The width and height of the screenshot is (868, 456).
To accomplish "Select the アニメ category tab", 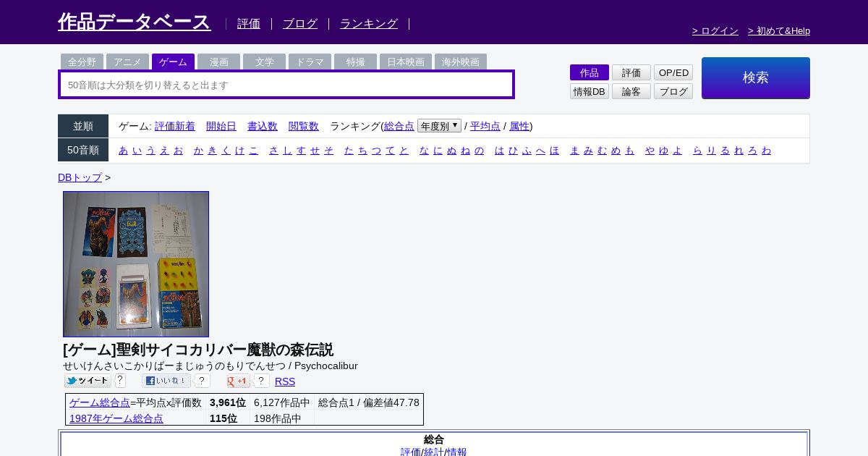I will pos(127,62).
